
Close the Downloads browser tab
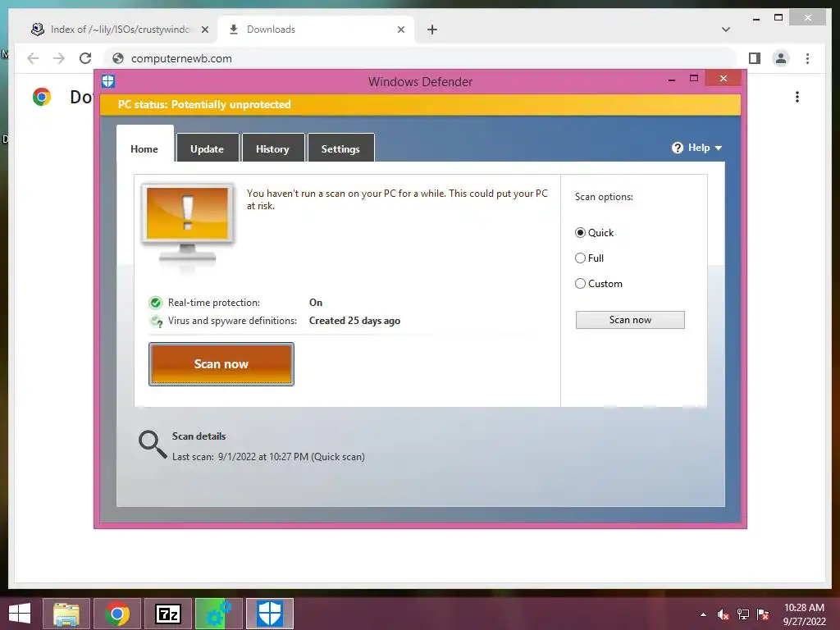coord(400,30)
